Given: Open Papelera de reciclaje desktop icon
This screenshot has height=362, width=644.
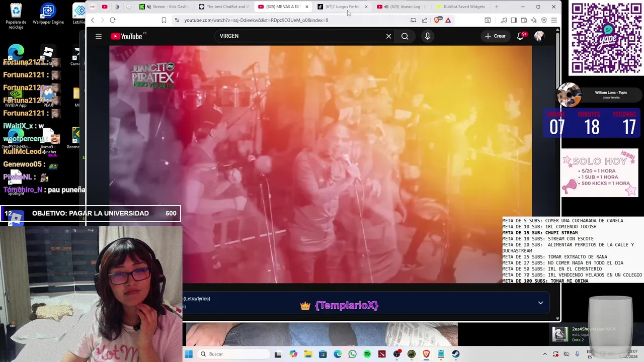Looking at the screenshot, I should click(x=16, y=16).
